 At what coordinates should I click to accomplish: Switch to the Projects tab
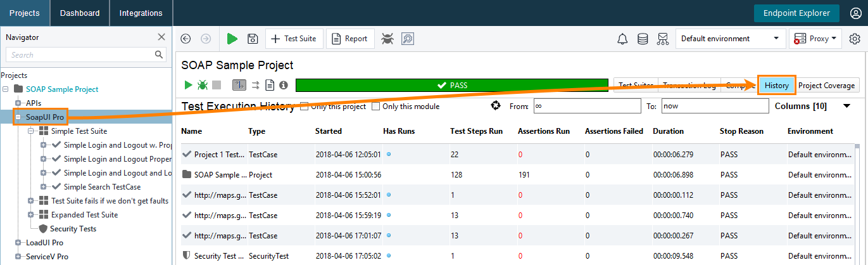click(25, 13)
